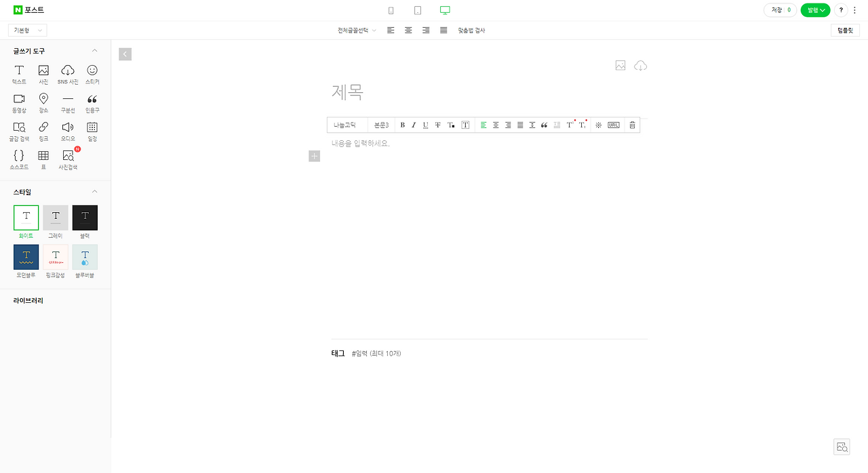Screen dimensions: 868x473
Task: Select the 사진 (photo) tool
Action: (43, 74)
